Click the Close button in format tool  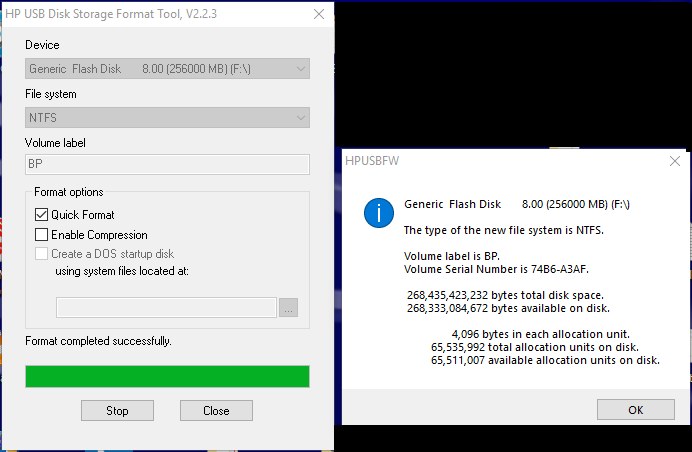[x=216, y=411]
